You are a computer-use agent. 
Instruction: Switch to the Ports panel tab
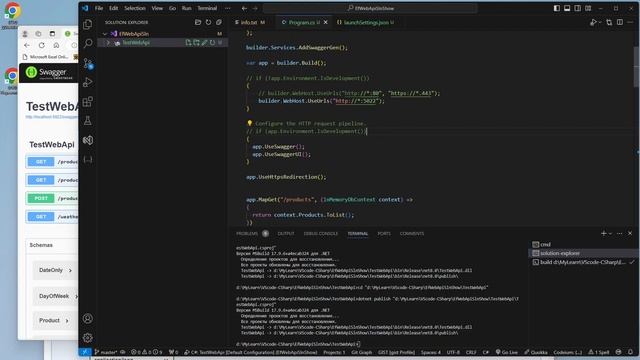[x=384, y=233]
